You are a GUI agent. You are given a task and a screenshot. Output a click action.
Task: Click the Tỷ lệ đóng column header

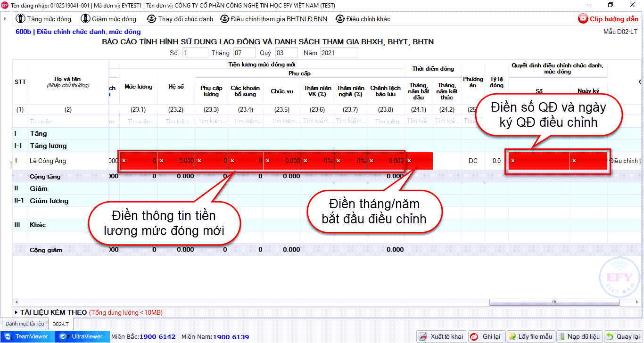(x=496, y=82)
